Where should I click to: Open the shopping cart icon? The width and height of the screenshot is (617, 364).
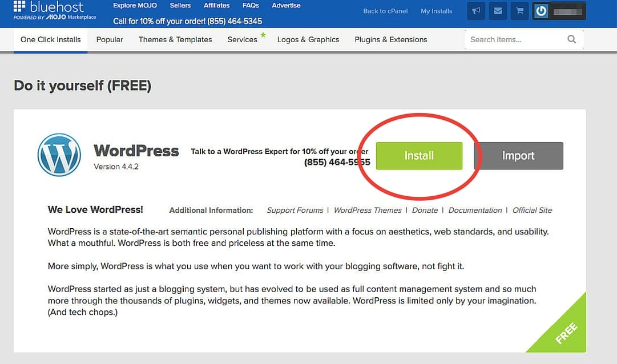pyautogui.click(x=519, y=11)
